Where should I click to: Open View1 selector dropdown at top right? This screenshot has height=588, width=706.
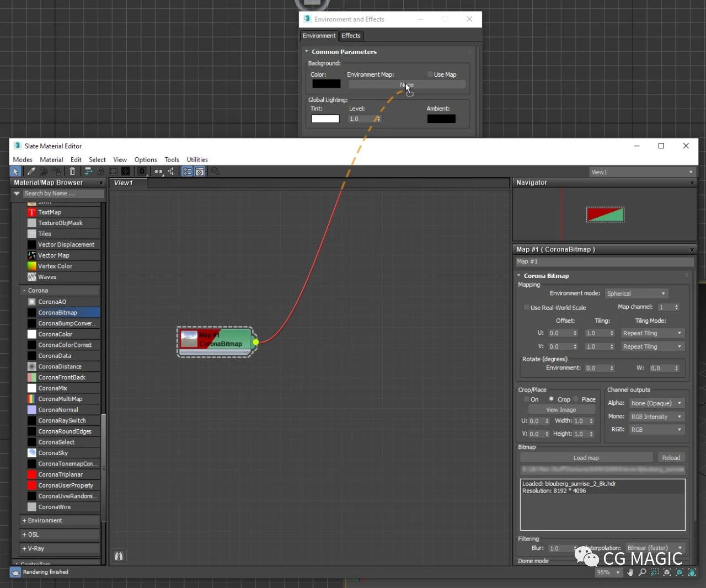pos(642,172)
